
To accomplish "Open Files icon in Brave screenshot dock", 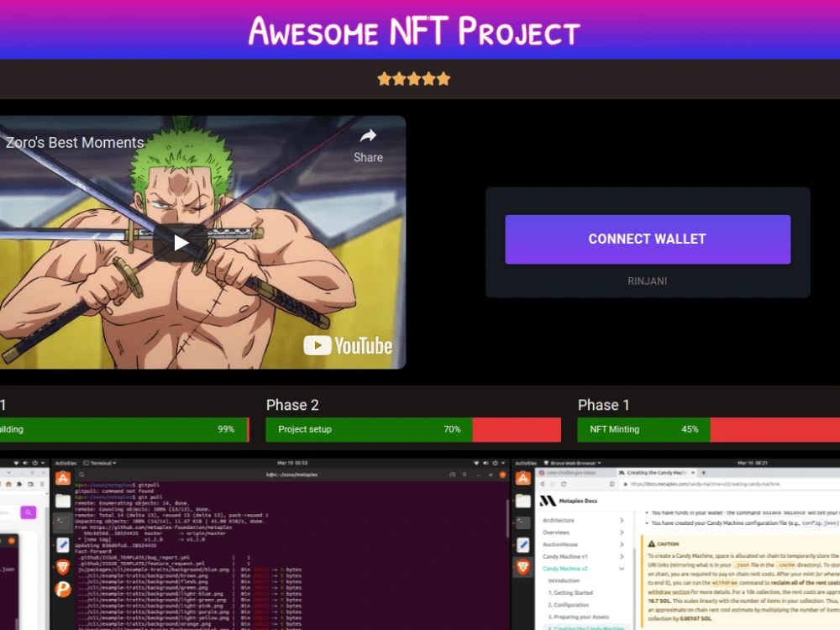I will click(x=522, y=501).
